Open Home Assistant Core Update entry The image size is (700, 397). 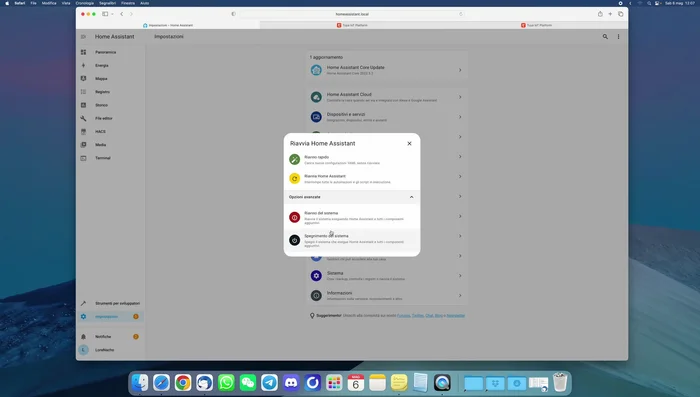(x=387, y=70)
